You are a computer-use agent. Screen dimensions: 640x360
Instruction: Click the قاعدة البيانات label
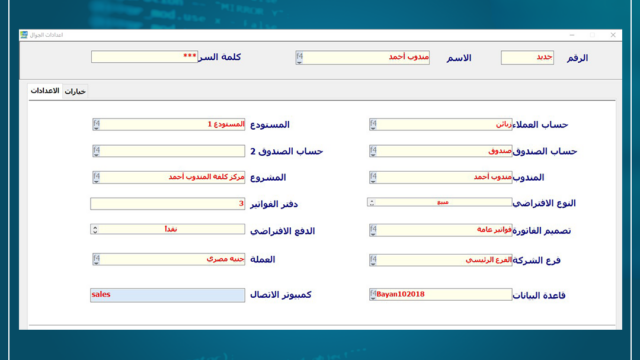(539, 296)
